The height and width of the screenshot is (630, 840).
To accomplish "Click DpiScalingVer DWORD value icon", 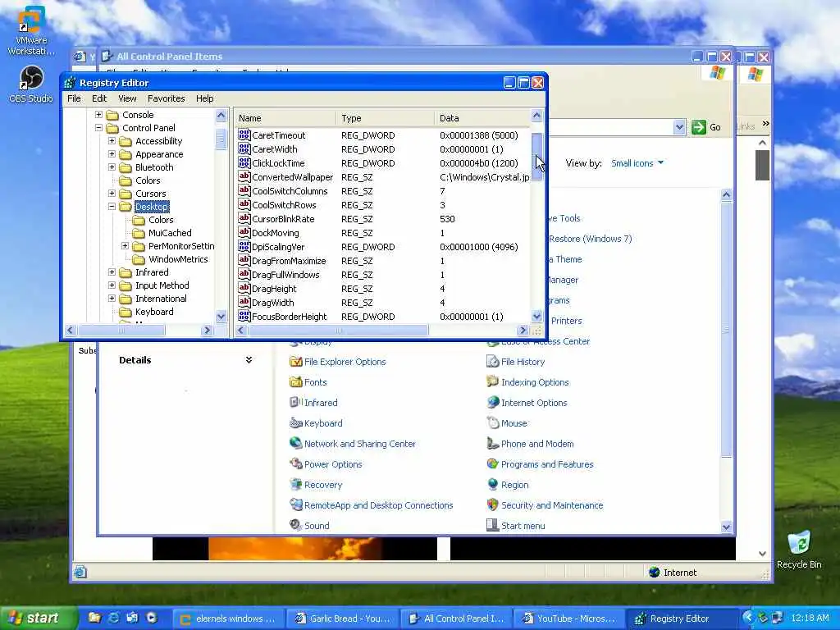I will click(244, 246).
